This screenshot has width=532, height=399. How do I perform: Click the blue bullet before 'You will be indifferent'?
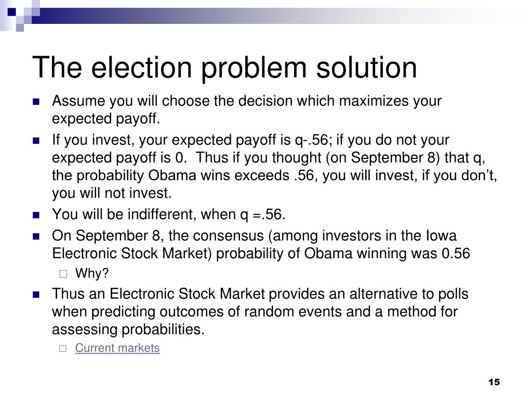point(36,215)
